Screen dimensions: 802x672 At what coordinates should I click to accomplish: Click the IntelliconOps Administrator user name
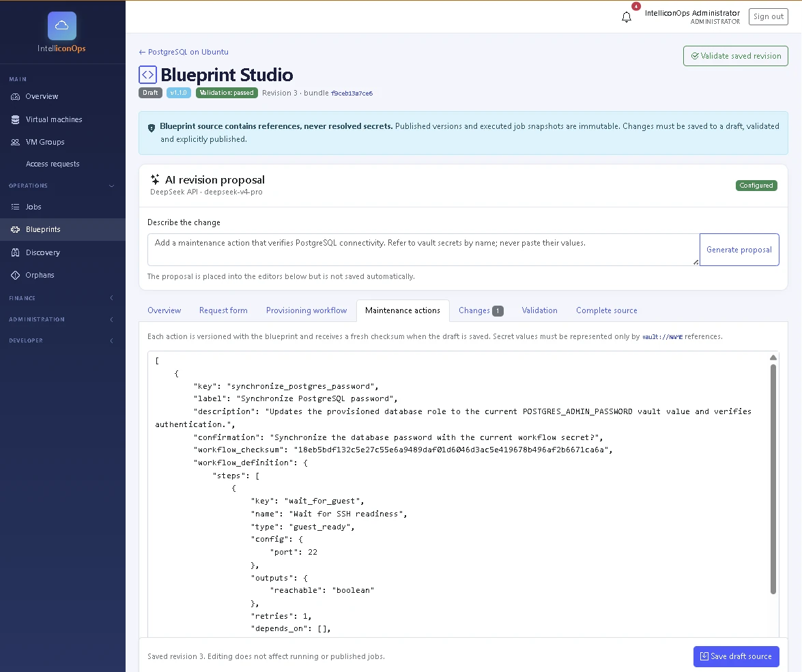692,13
